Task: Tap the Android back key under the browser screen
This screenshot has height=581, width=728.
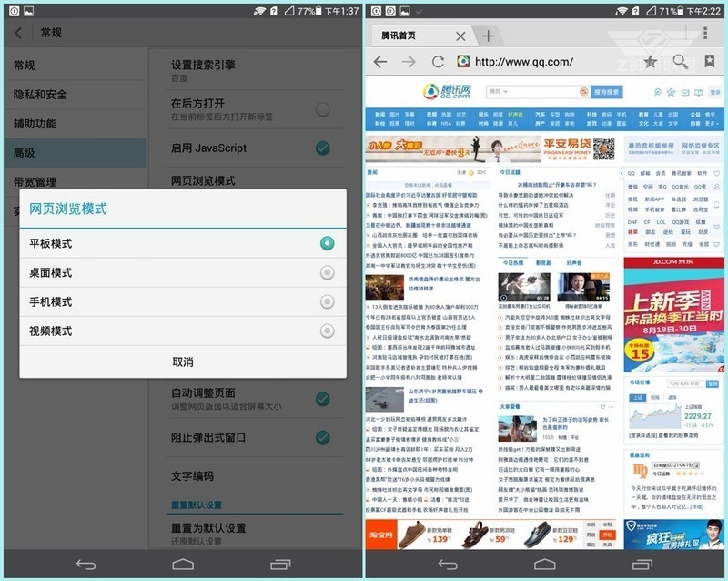Action: (x=448, y=565)
